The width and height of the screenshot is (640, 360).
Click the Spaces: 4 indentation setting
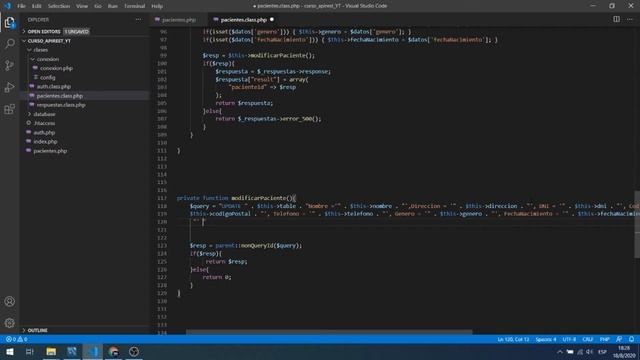coord(546,339)
